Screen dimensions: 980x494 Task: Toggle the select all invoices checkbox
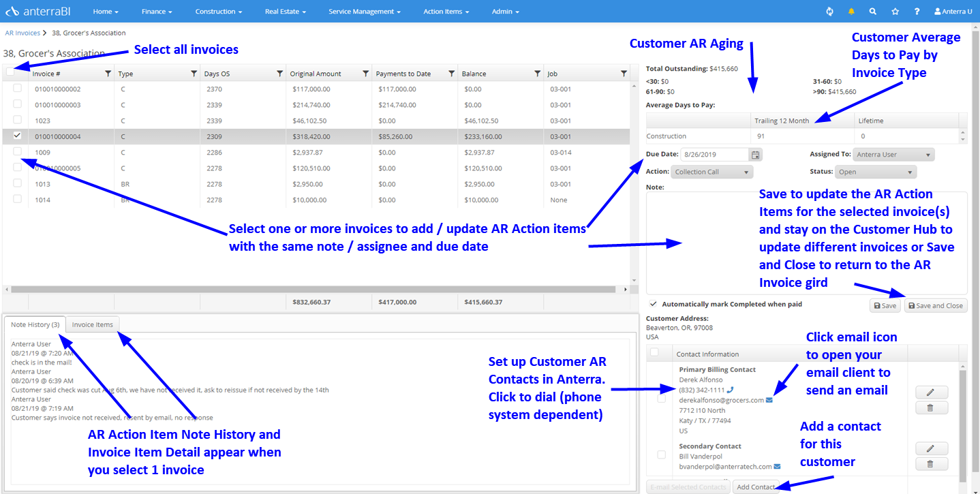(10, 72)
